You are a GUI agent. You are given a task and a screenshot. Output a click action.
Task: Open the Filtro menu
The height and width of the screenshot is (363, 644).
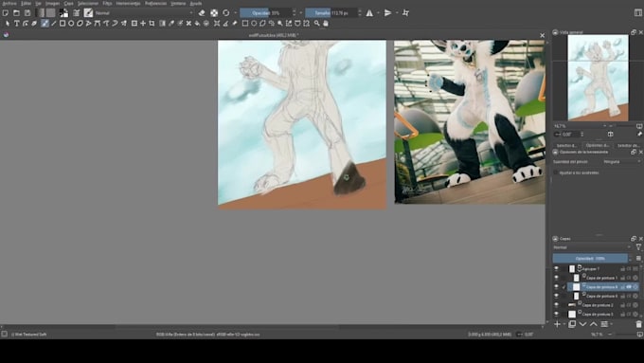click(x=107, y=3)
